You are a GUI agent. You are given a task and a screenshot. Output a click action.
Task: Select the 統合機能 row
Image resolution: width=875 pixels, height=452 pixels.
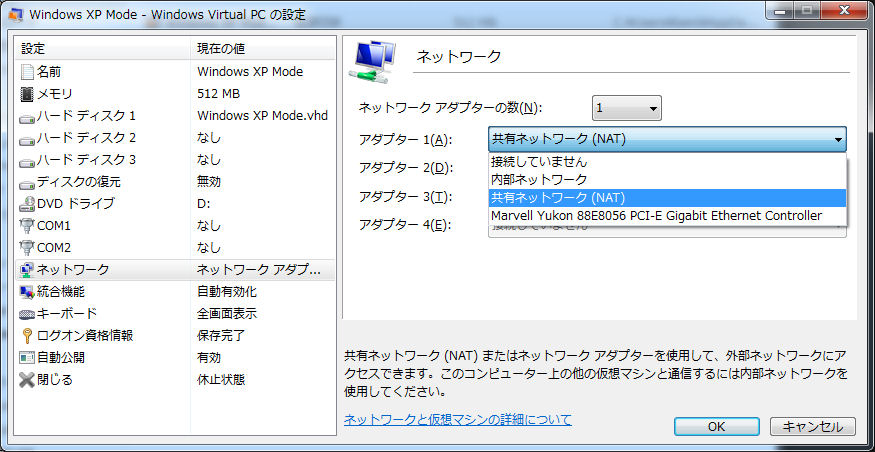[175, 292]
